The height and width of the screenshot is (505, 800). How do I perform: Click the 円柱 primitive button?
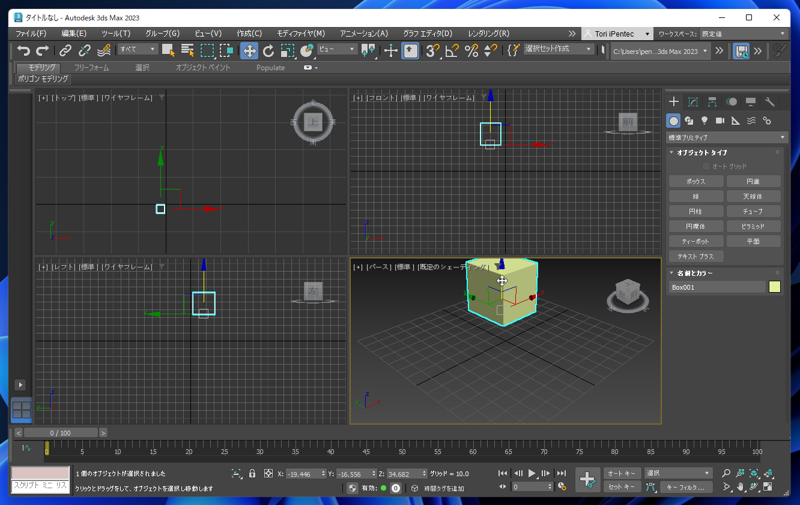[x=696, y=211]
